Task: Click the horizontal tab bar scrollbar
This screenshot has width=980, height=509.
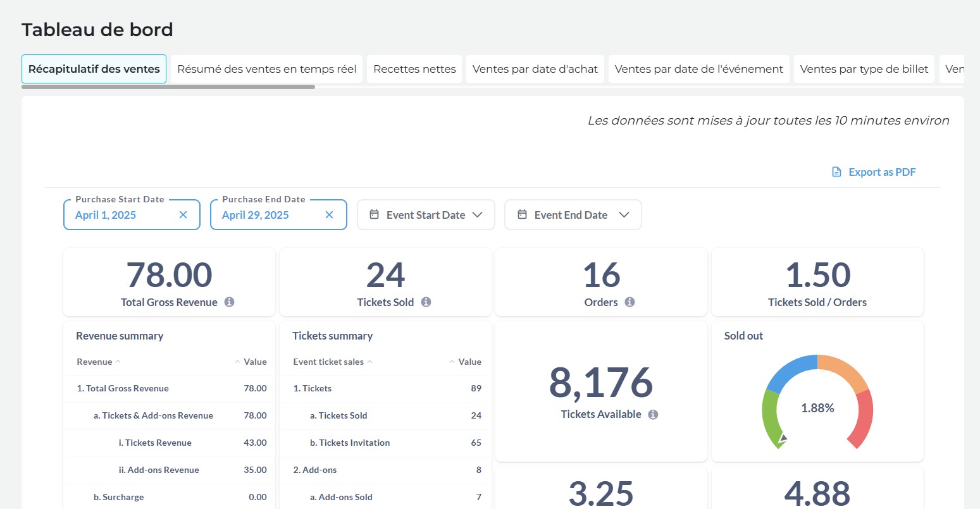Action: tap(168, 87)
